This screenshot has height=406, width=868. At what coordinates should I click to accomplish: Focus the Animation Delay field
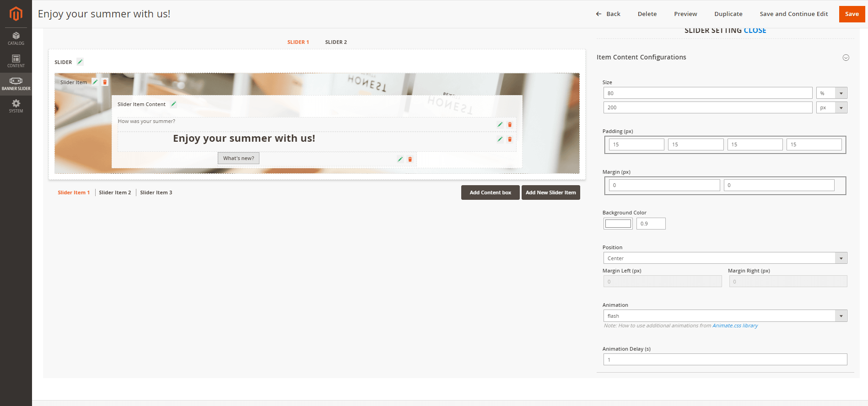[725, 359]
